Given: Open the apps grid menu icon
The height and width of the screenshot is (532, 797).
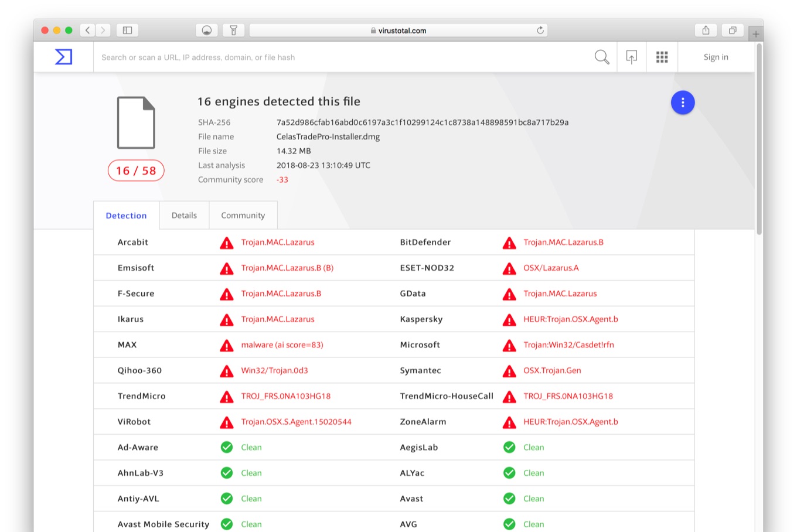Looking at the screenshot, I should (x=662, y=57).
